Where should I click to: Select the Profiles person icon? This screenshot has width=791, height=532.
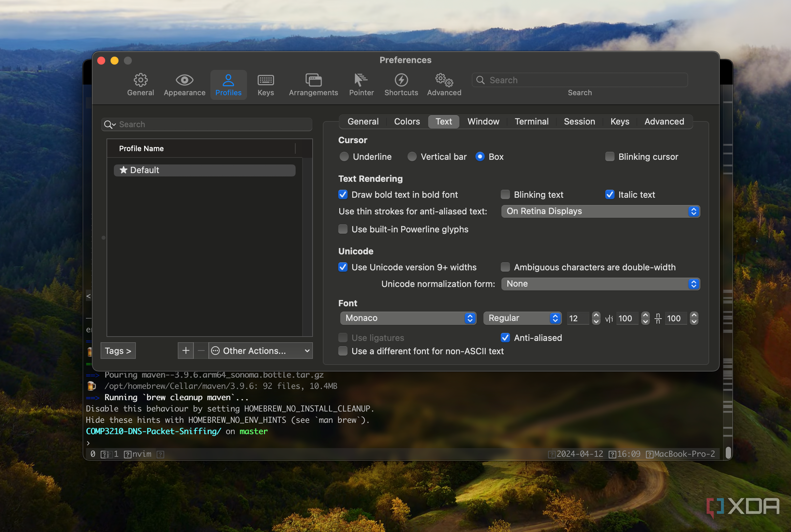pyautogui.click(x=228, y=80)
